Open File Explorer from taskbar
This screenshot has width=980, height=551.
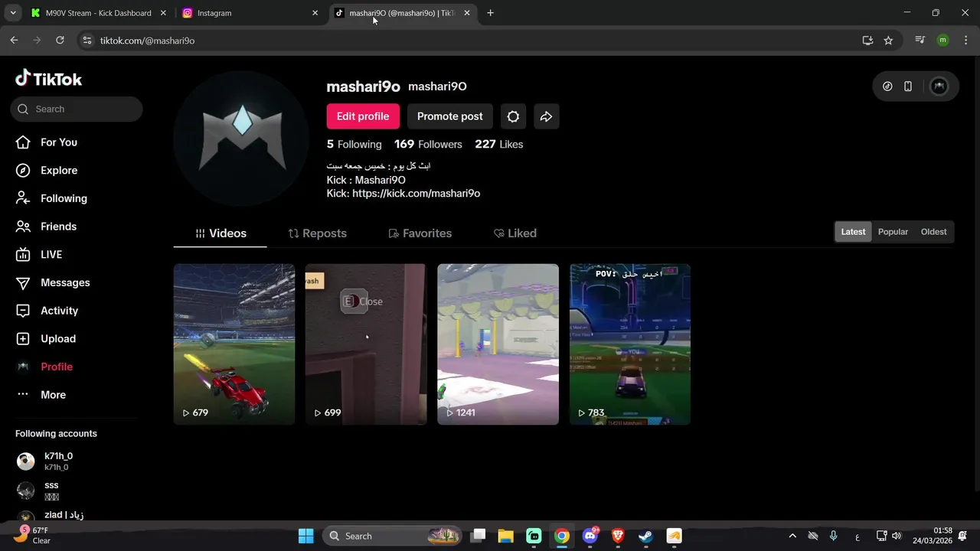point(505,536)
